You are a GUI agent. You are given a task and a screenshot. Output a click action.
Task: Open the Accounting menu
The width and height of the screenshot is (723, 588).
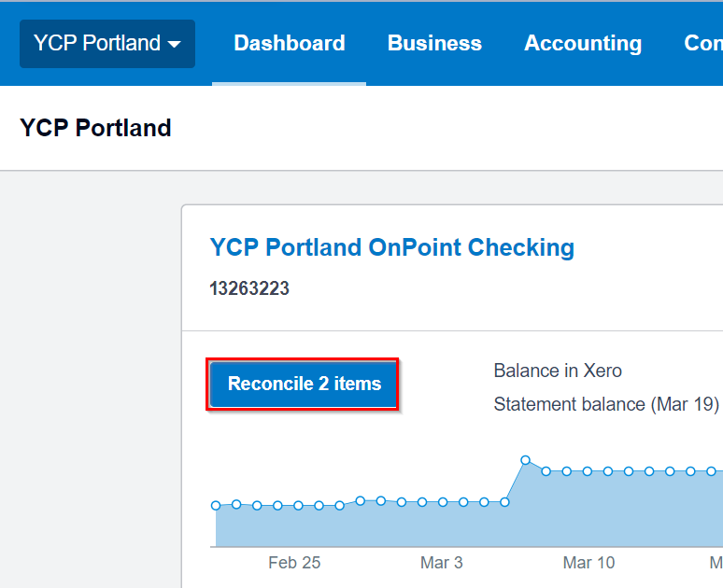(583, 43)
